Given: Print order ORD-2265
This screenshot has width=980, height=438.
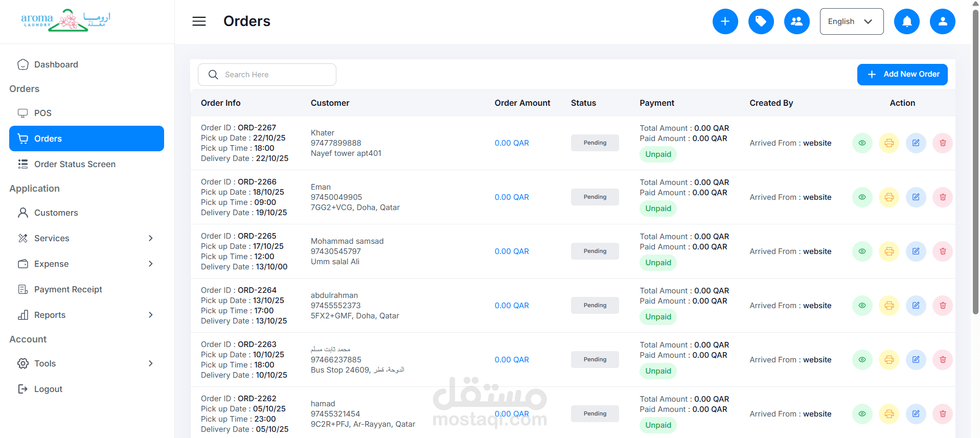Looking at the screenshot, I should [x=889, y=251].
